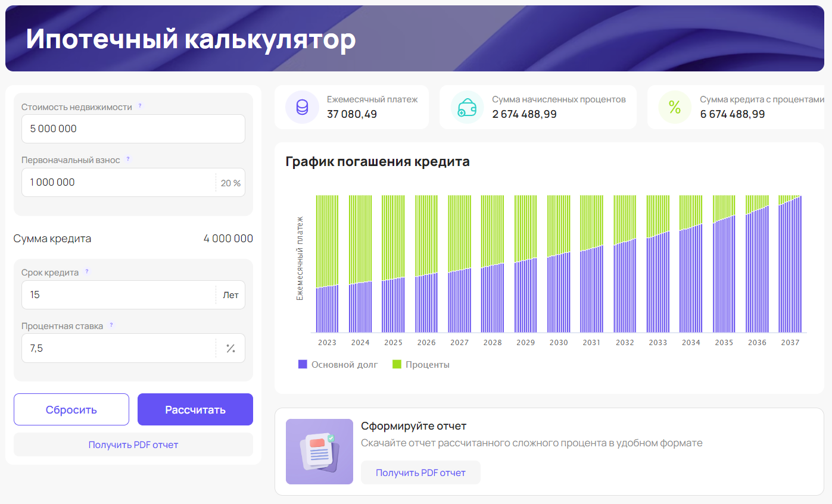
Task: Click the wallet icon for Сумма начисленных процентов
Action: pyautogui.click(x=467, y=107)
